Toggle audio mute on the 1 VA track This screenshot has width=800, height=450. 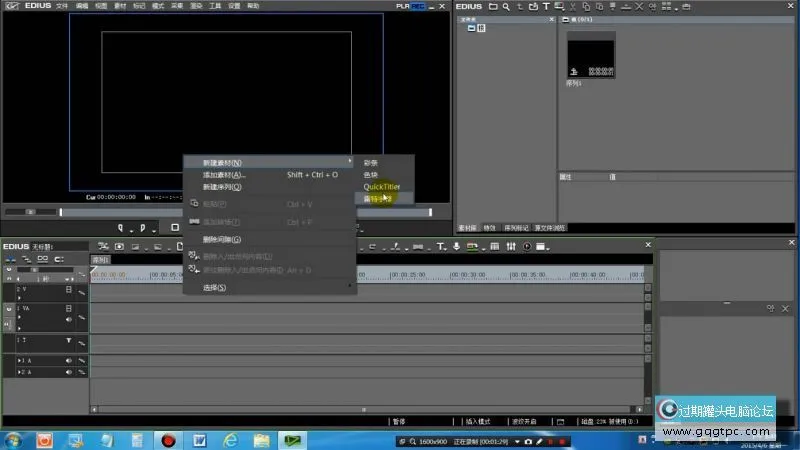click(x=69, y=320)
